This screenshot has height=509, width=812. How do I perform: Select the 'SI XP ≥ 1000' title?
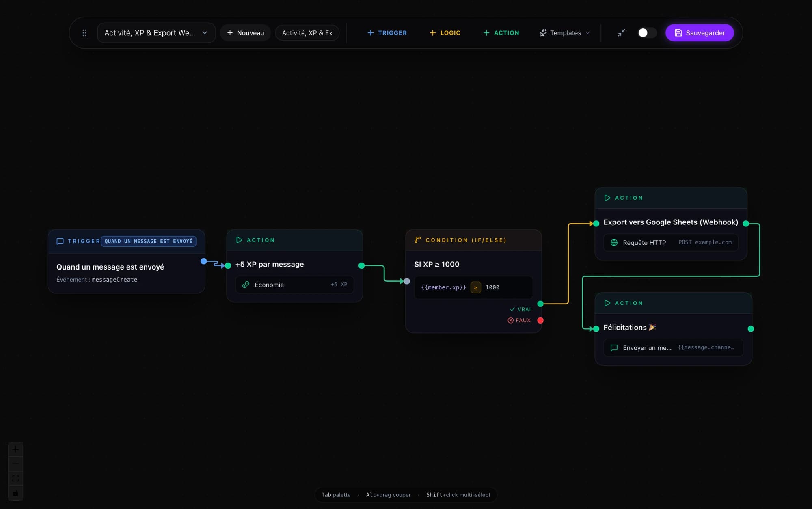coord(436,264)
